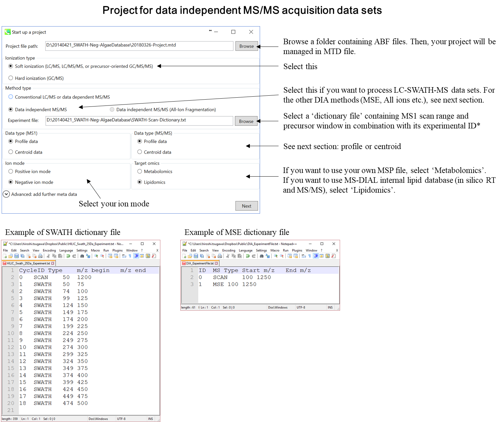Open Plugins menu in HILIC_Swath Notepad++ window

coord(117,250)
